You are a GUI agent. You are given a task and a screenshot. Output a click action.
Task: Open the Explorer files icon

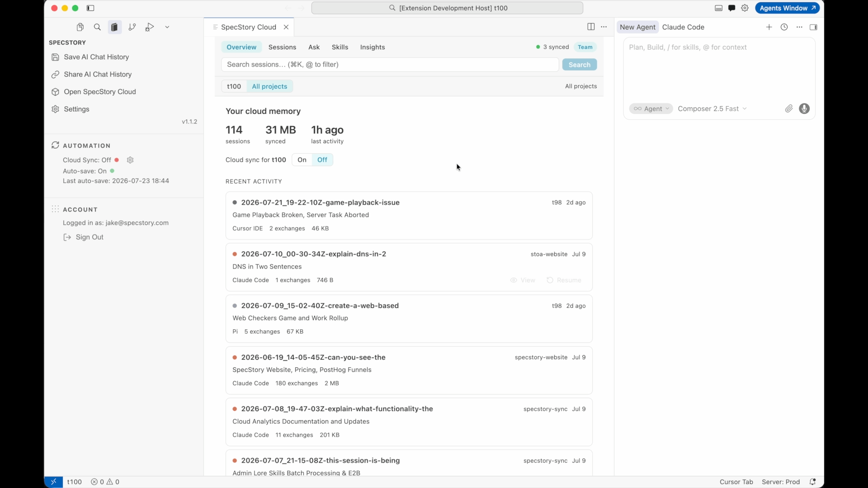pos(80,27)
